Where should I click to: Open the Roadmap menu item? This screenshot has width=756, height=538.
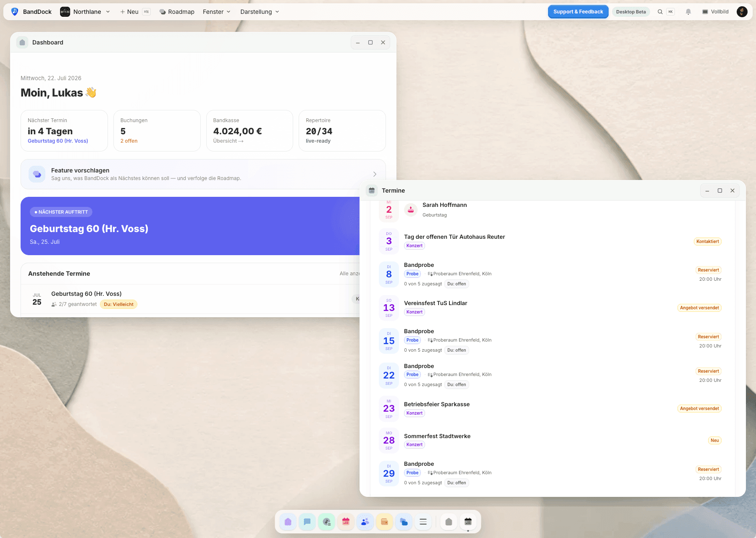point(177,12)
